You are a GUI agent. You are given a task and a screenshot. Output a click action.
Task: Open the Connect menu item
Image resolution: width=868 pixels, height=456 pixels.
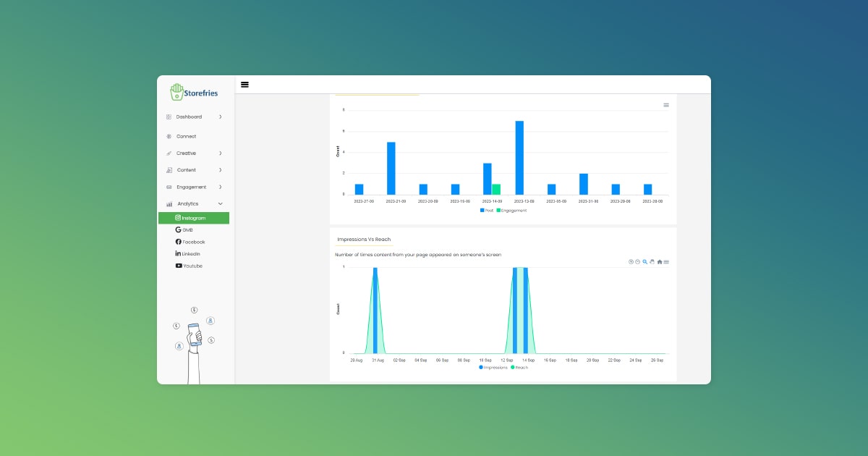pos(186,136)
